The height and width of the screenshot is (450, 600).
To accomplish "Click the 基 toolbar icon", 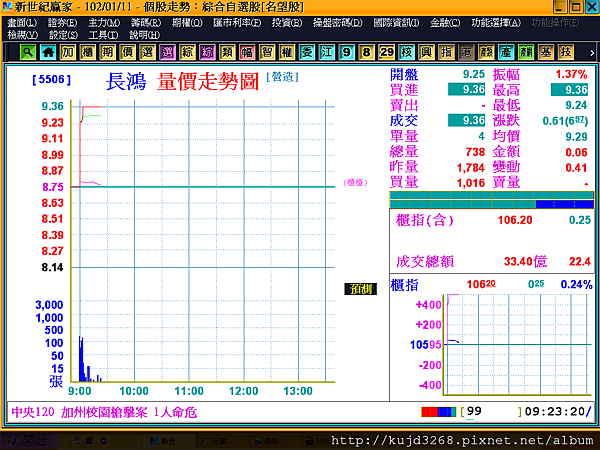I will pos(546,52).
